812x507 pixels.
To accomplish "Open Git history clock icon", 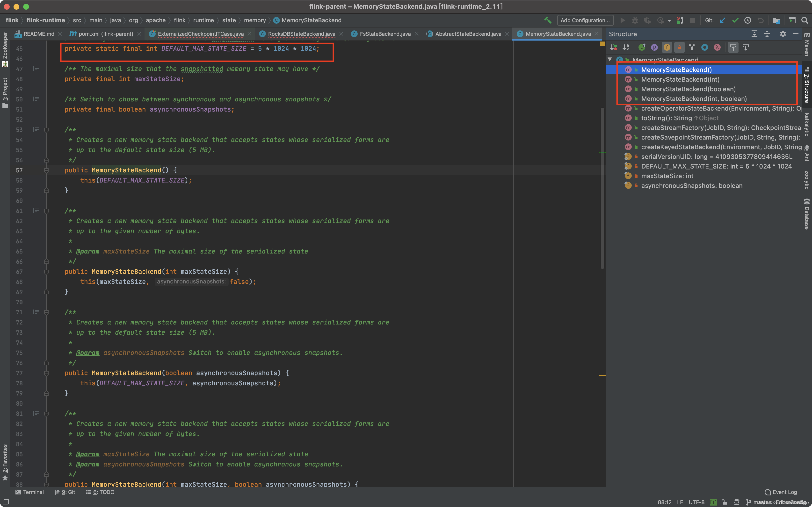I will pos(747,21).
